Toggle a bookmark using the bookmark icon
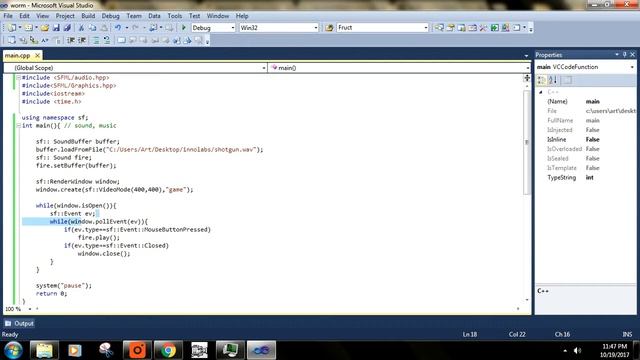Screen dimensions: 640x360 click(x=121, y=40)
